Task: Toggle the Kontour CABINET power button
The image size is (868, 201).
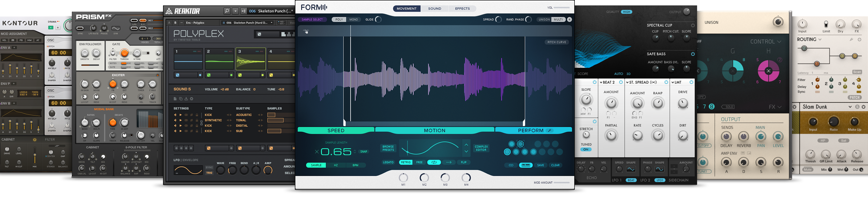Action: 34,140
